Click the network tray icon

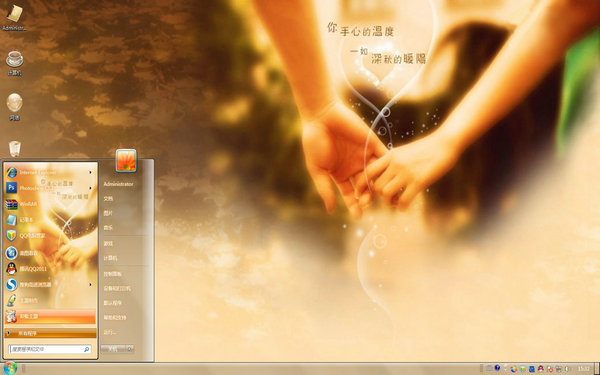[559, 369]
